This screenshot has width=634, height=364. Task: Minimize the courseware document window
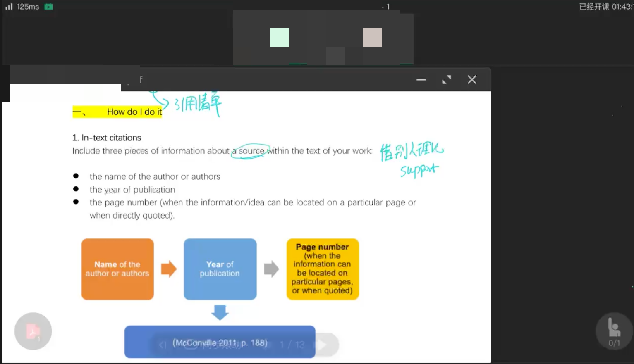(421, 80)
